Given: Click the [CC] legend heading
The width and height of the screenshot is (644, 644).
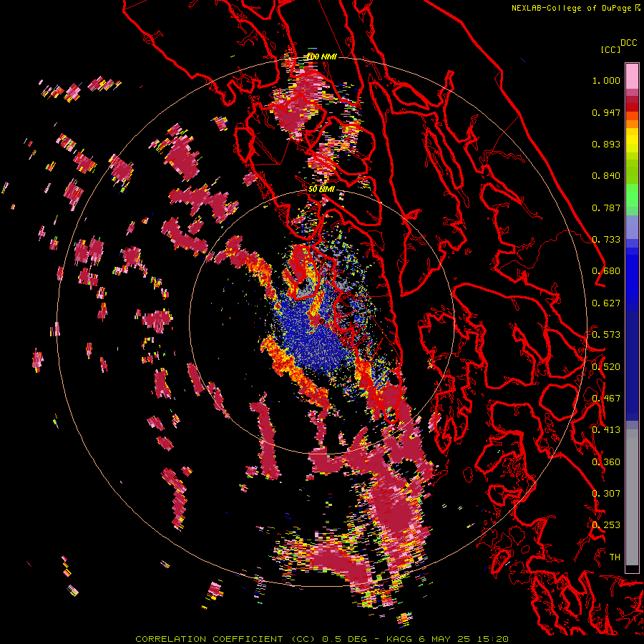Looking at the screenshot, I should [x=610, y=49].
